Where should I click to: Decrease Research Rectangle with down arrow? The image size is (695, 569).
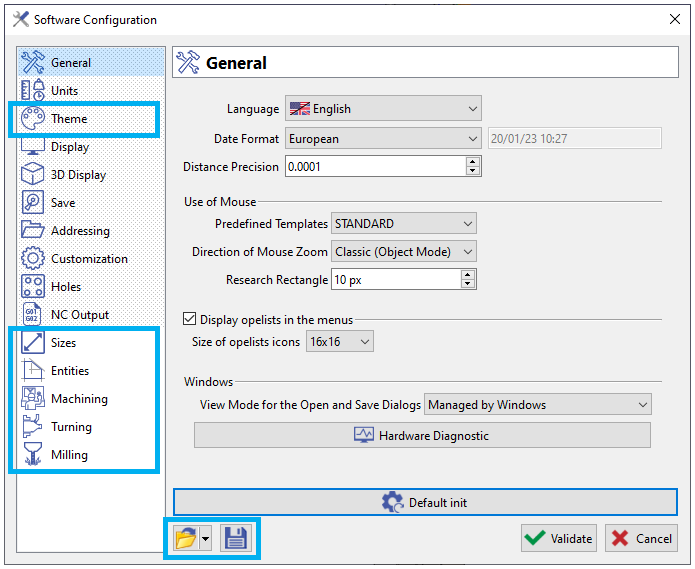tap(469, 285)
